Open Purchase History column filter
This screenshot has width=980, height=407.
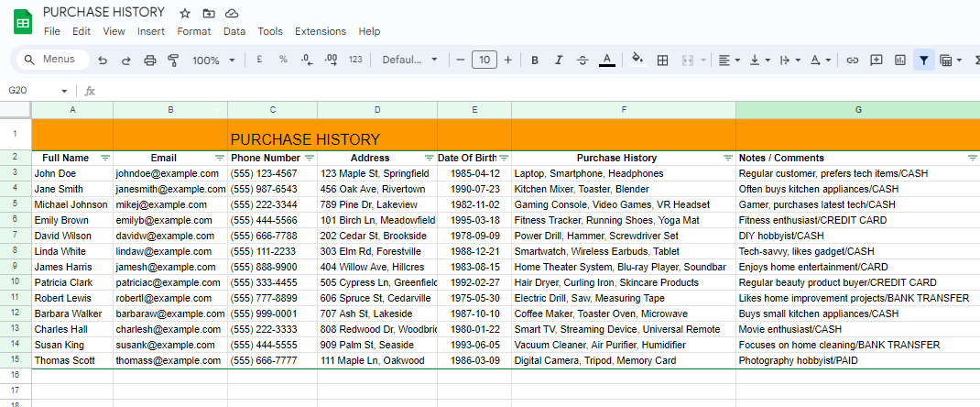(x=728, y=159)
